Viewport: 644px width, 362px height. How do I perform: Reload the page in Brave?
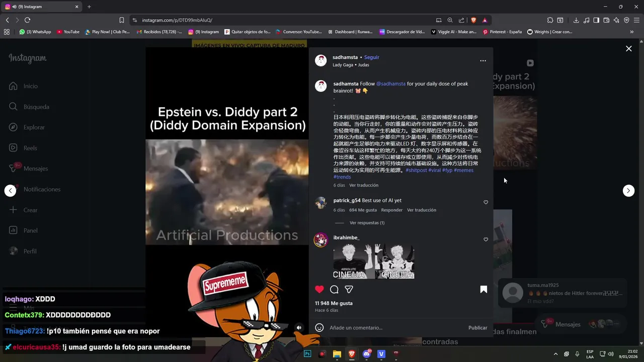click(x=27, y=20)
